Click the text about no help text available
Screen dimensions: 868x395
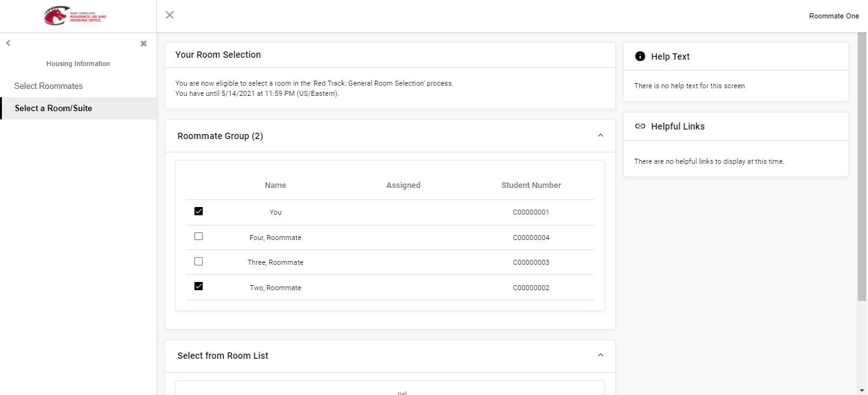click(689, 86)
